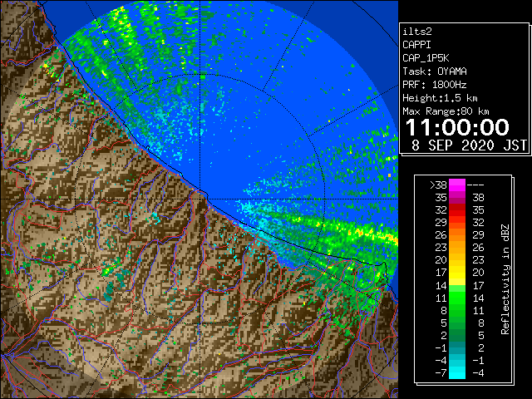532x399 pixels.
Task: Click the yellow 17-20 dBZ legend color
Action: (x=457, y=273)
